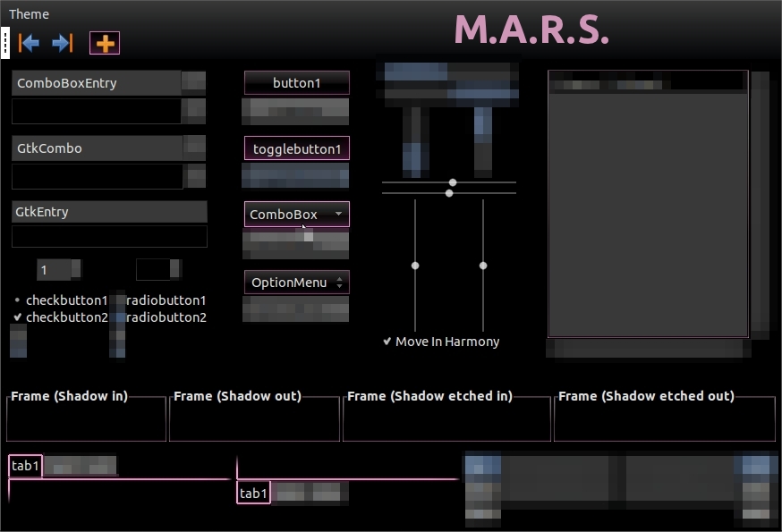This screenshot has width=782, height=532.
Task: Click the left vertical slider handle
Action: click(415, 266)
